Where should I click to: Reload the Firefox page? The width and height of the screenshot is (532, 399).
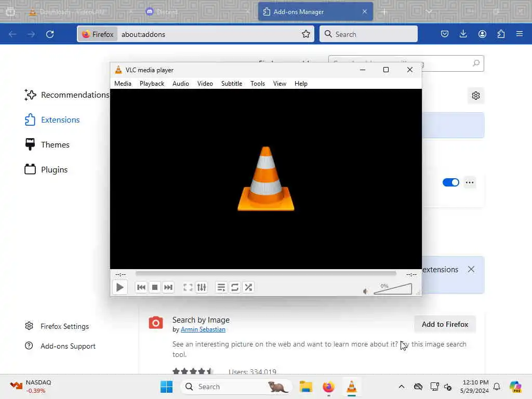tap(50, 34)
